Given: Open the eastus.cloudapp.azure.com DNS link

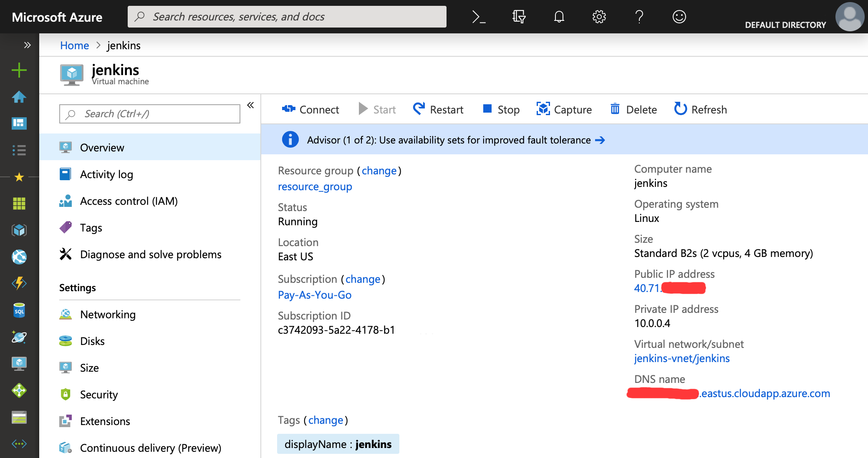Looking at the screenshot, I should 729,393.
